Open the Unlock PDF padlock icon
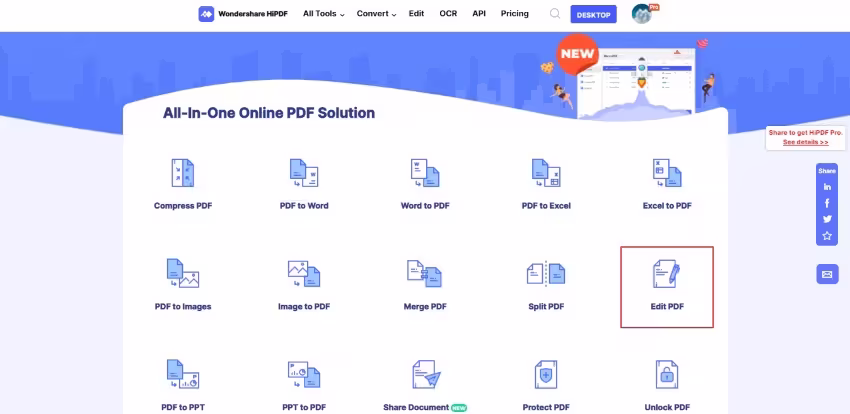 pos(667,374)
